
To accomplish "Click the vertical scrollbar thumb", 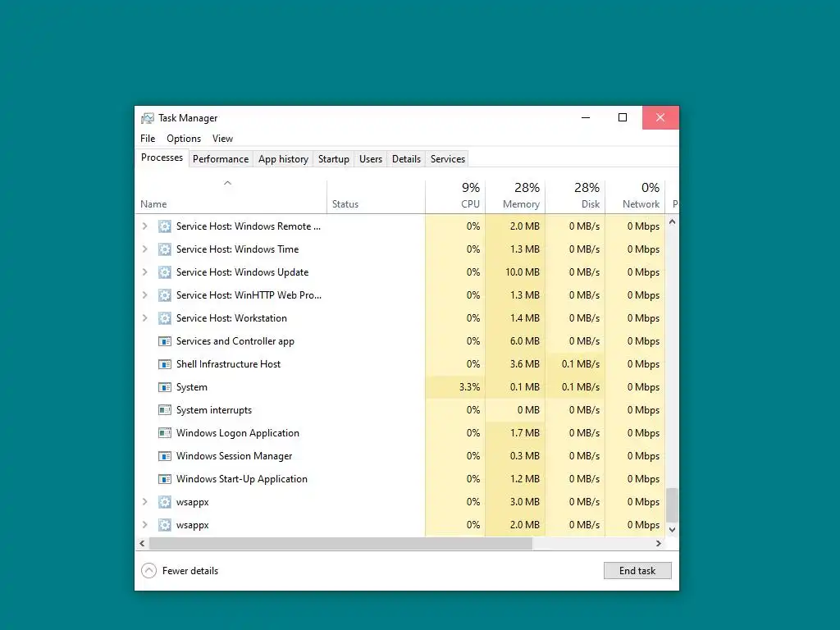I will (x=673, y=504).
